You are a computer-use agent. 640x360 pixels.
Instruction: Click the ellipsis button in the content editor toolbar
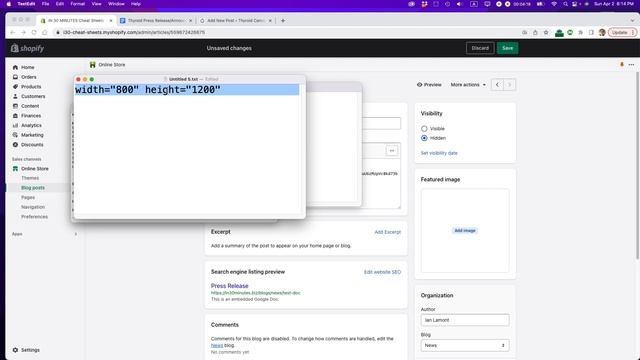point(392,151)
